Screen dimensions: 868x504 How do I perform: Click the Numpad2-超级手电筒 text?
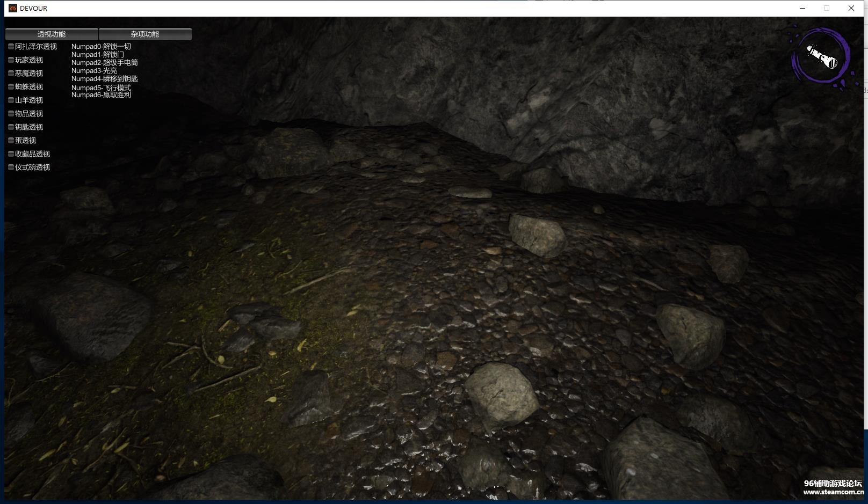pos(105,63)
